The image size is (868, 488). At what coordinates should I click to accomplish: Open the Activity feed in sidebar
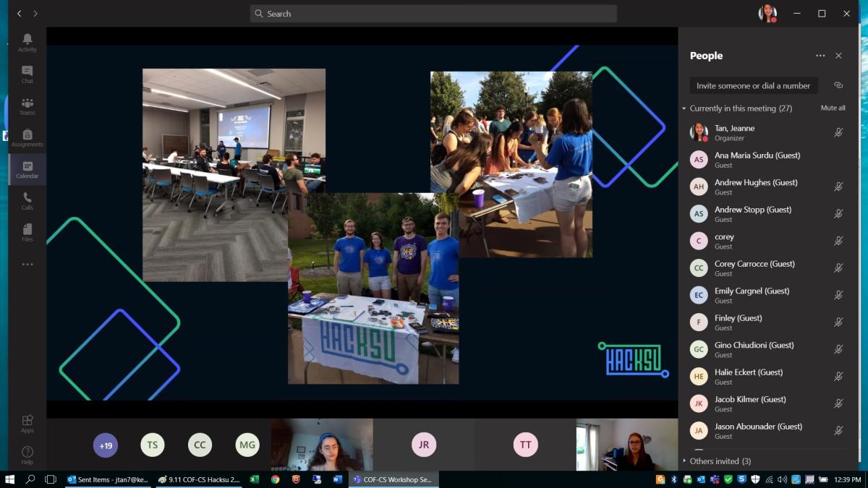coord(27,43)
